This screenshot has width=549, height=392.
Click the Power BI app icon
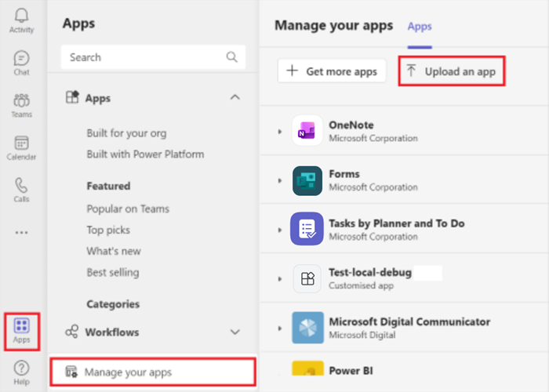click(307, 368)
